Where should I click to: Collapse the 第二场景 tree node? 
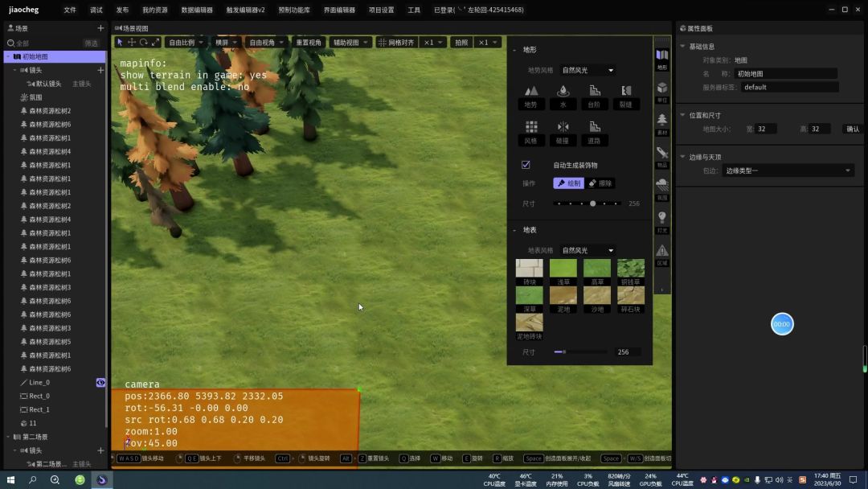coord(8,437)
